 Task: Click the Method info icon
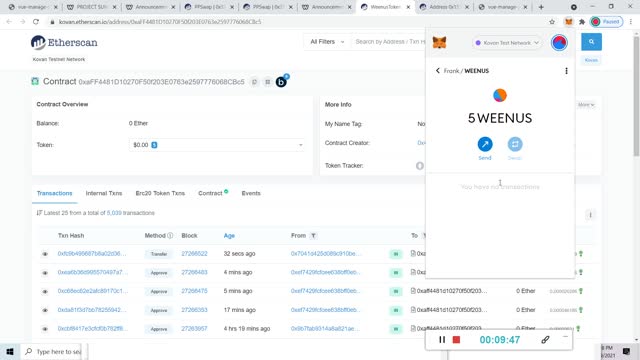[x=170, y=236]
